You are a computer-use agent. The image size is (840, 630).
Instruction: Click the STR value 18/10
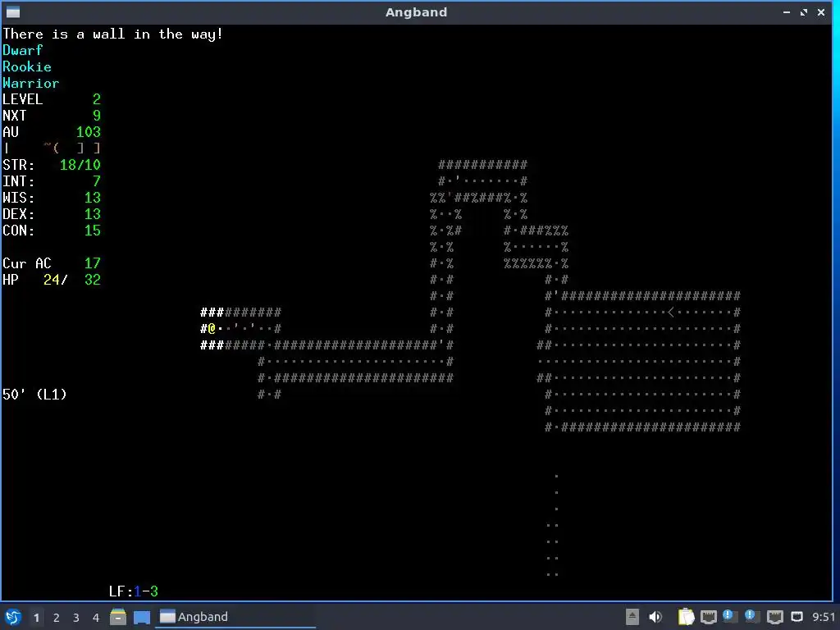point(80,165)
